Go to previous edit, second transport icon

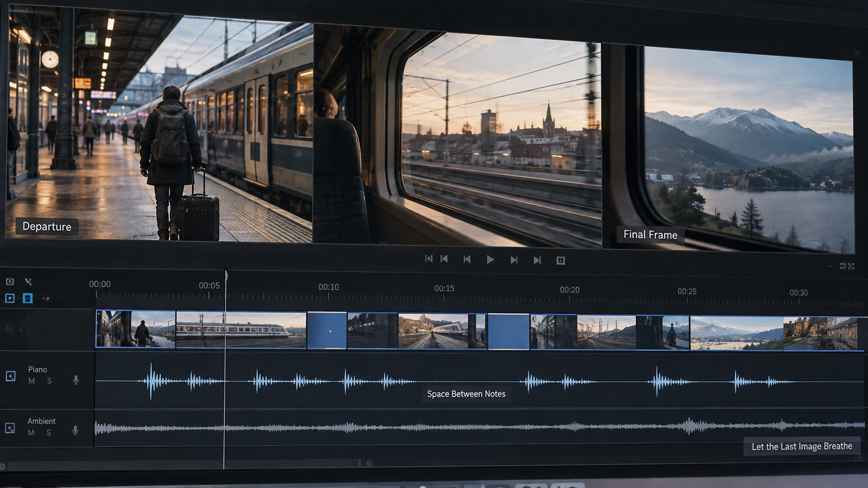point(444,259)
